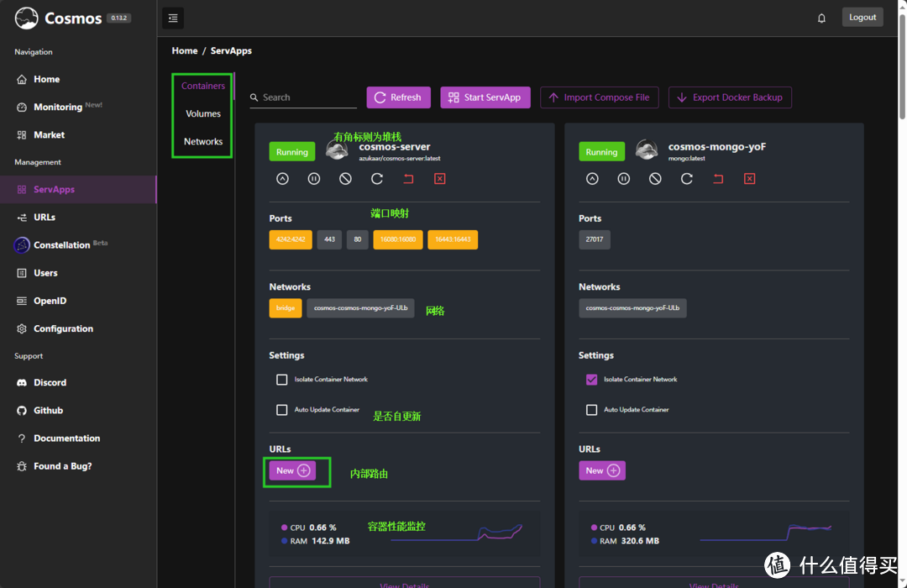Open Monitoring in the sidebar
The height and width of the screenshot is (588, 907).
78,107
